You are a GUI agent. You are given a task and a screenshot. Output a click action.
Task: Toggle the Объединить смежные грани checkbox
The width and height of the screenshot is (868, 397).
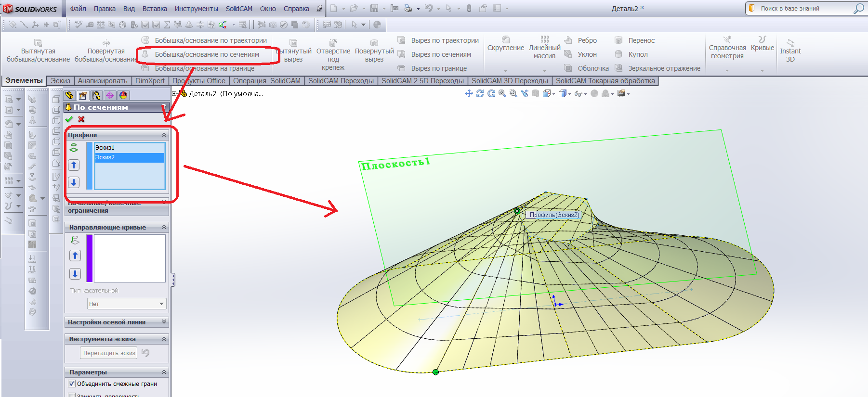point(72,384)
